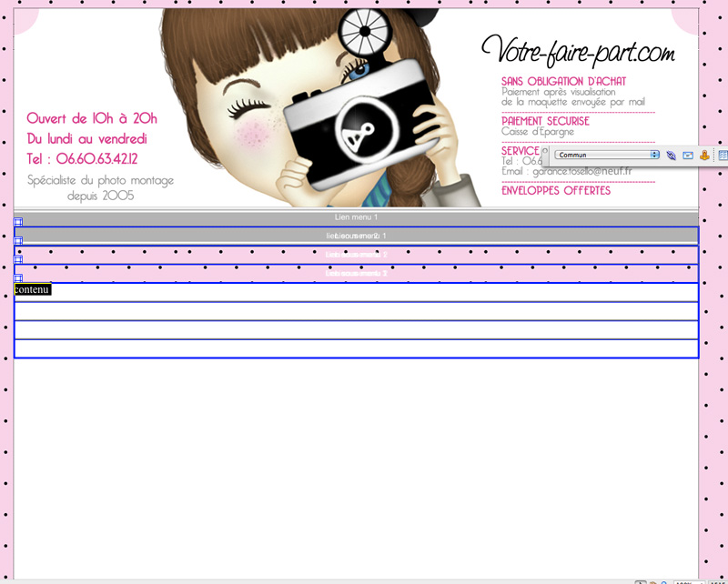Screen dimensions: 728x584
Task: Click the highlighted contenu text
Action: (32, 289)
